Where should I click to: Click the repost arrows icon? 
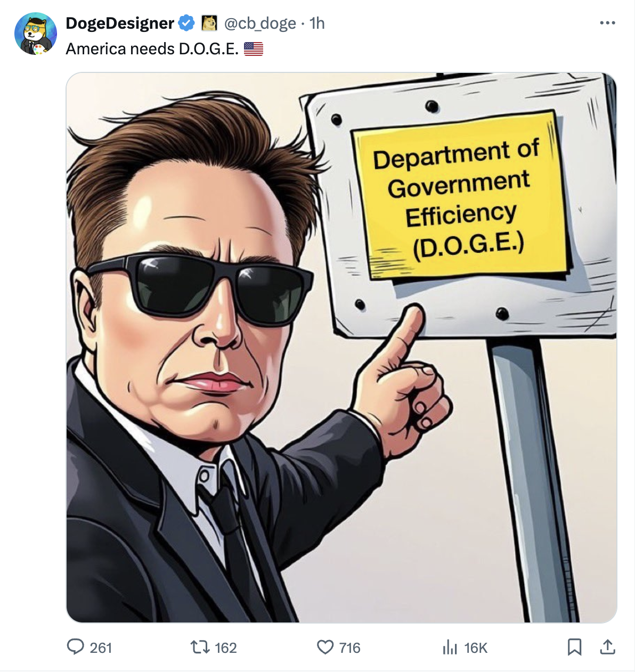pyautogui.click(x=200, y=647)
